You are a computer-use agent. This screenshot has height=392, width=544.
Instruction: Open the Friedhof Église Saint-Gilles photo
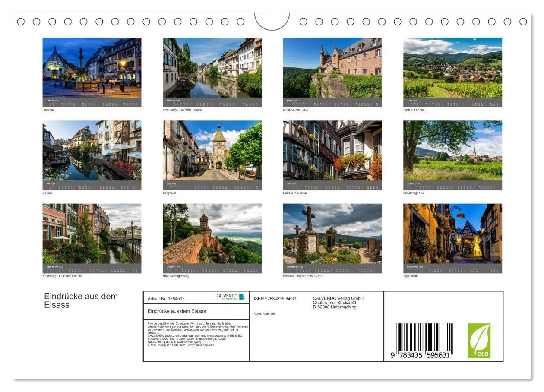[332, 234]
